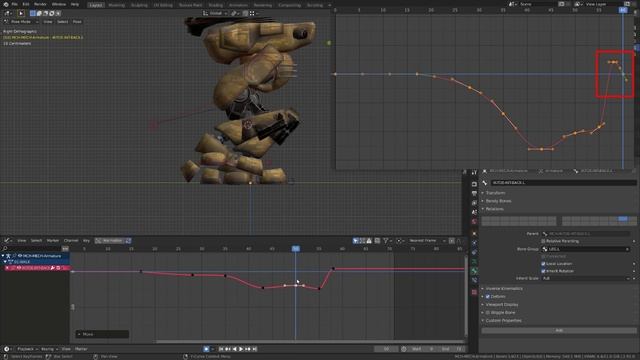Click the Start frame field

pyautogui.click(x=422, y=349)
